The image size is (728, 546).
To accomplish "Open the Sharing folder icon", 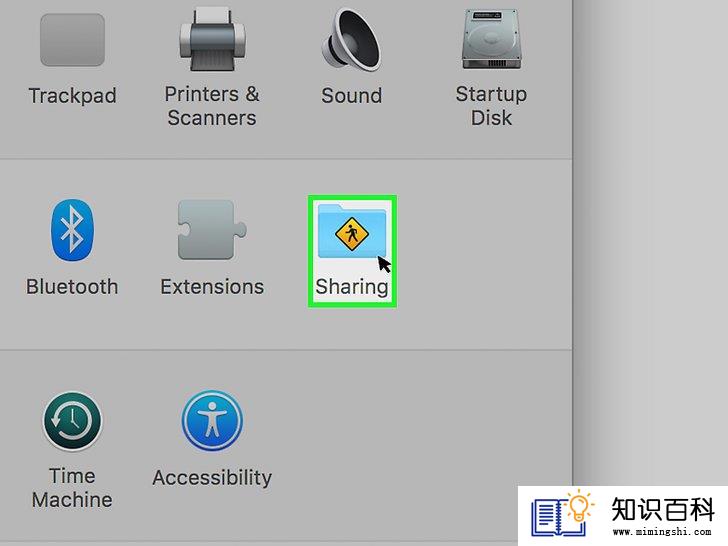I will pyautogui.click(x=352, y=231).
